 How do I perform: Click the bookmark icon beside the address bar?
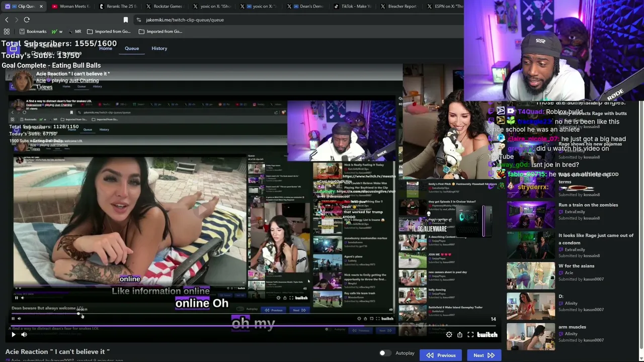click(126, 20)
